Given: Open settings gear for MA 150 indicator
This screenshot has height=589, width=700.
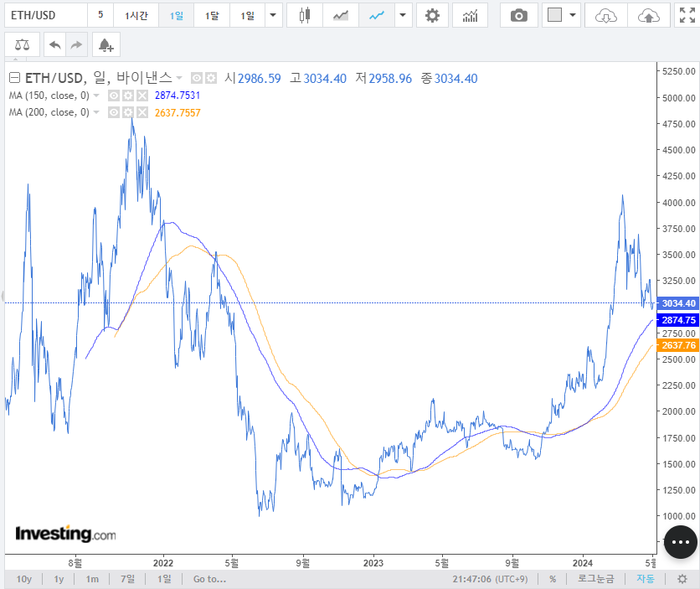Looking at the screenshot, I should coord(128,96).
